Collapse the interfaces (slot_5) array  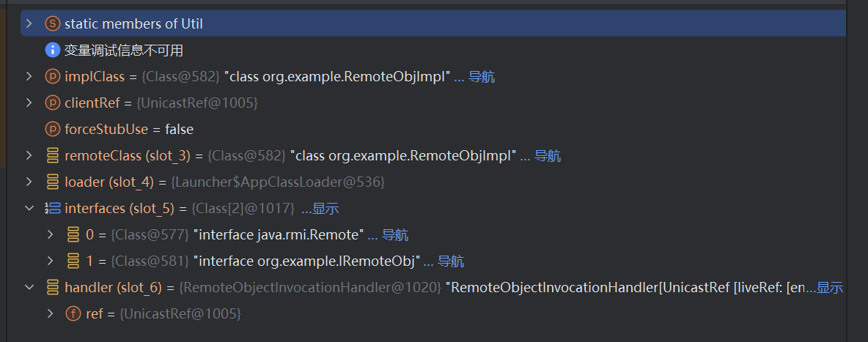[x=29, y=209]
